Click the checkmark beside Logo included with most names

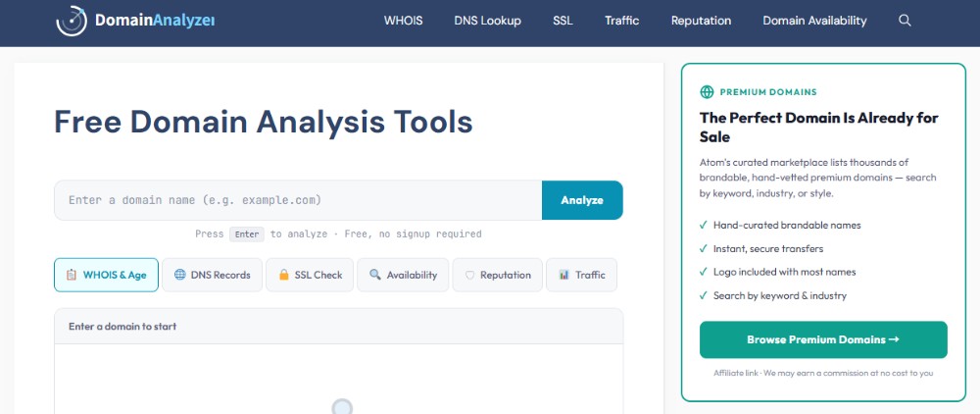point(704,272)
